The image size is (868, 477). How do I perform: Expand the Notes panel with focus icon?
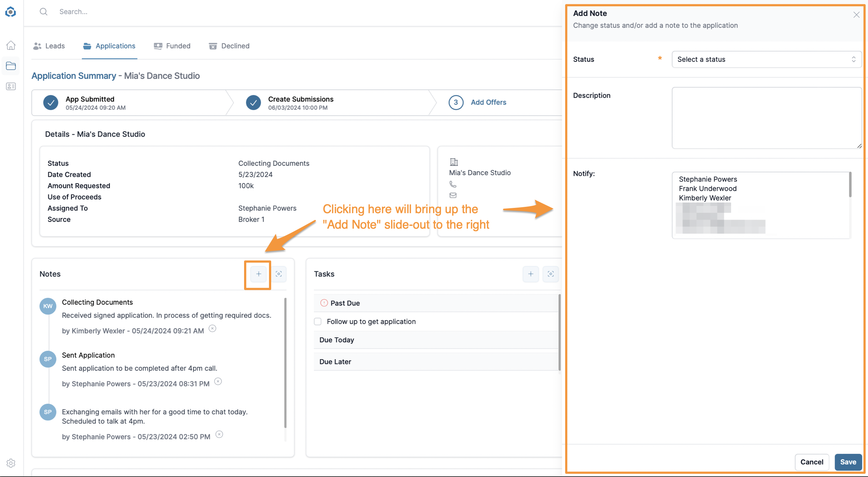click(279, 274)
